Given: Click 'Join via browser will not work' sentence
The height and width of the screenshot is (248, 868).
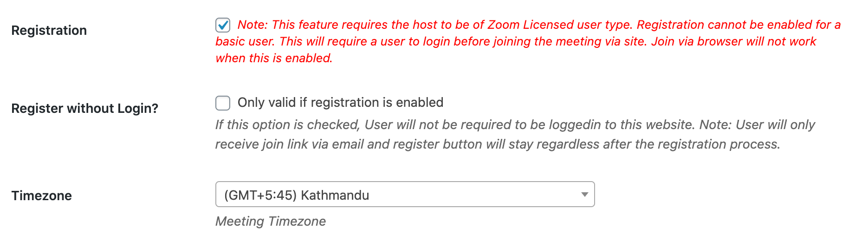Looking at the screenshot, I should [x=733, y=41].
